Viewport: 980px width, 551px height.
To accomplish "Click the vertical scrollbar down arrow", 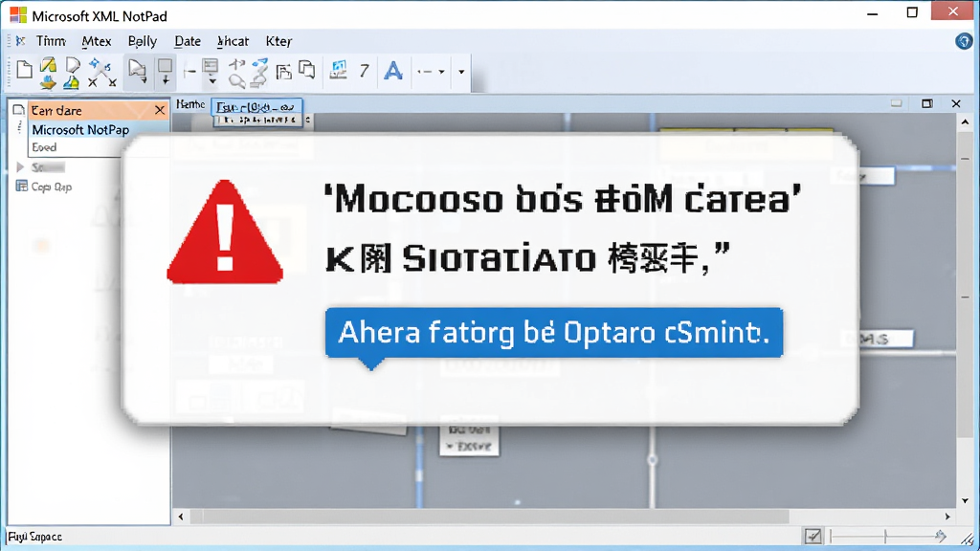I will [965, 500].
